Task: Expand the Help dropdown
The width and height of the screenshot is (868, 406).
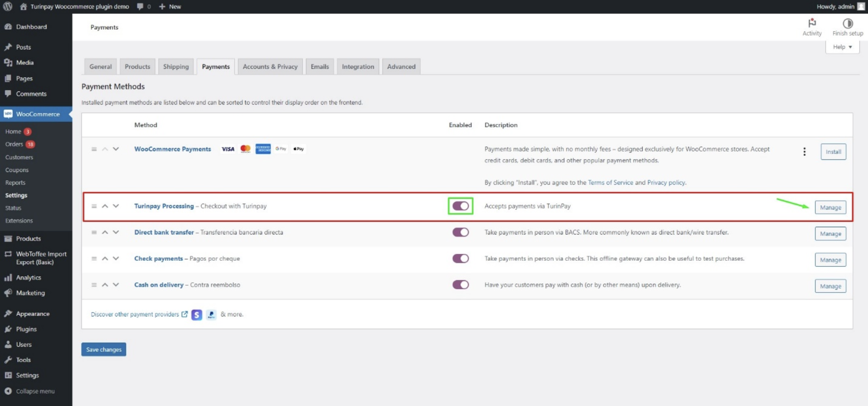Action: [x=842, y=47]
